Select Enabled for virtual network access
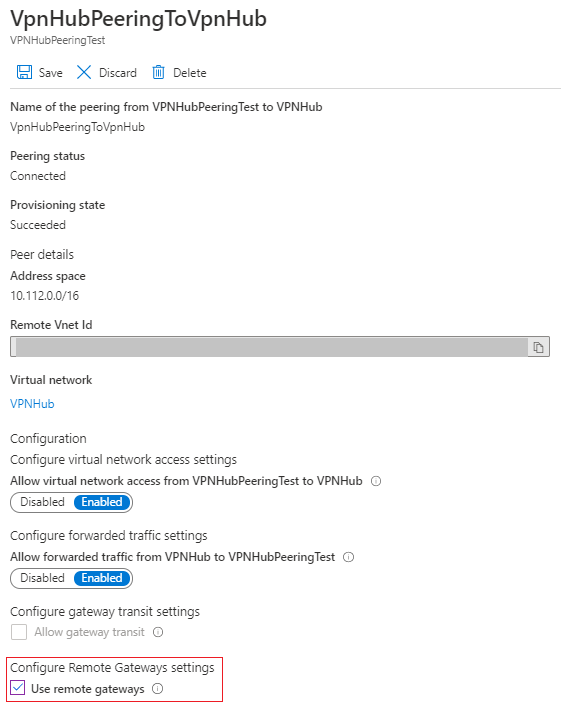 102,502
